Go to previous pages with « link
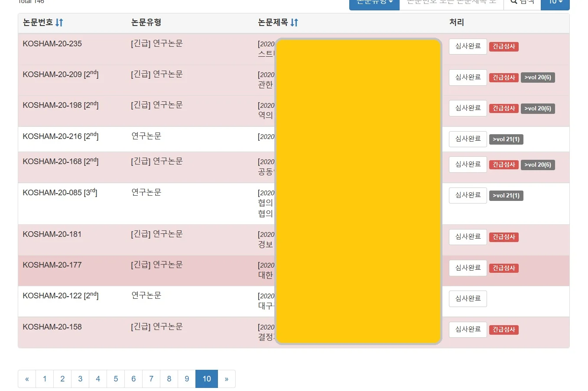Screen dimensions: 588x391 (x=27, y=379)
